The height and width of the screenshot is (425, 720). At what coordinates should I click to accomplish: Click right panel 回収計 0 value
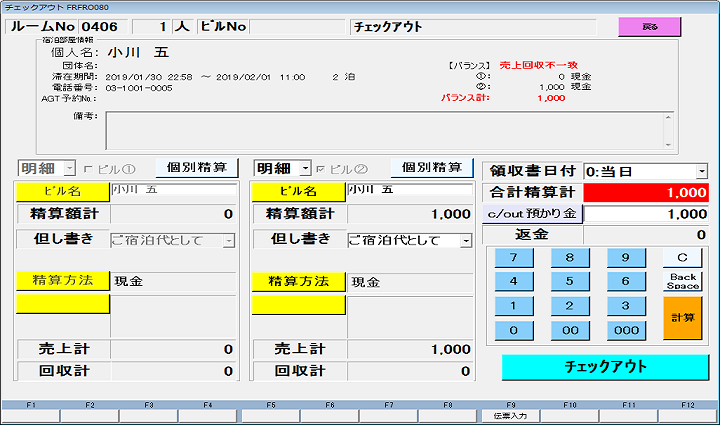[x=410, y=371]
